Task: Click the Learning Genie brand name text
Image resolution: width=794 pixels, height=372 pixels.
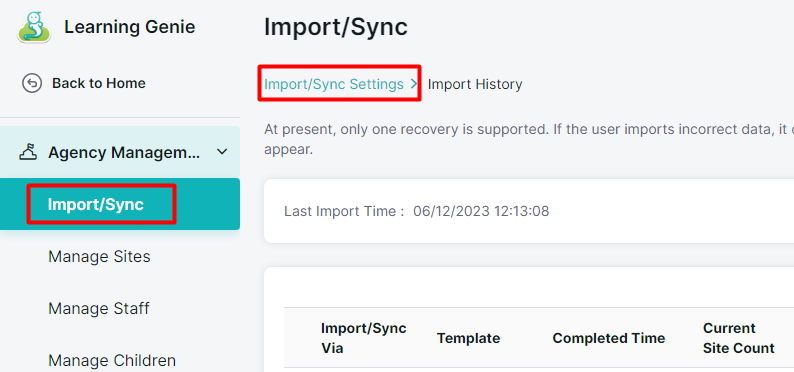Action: click(130, 27)
